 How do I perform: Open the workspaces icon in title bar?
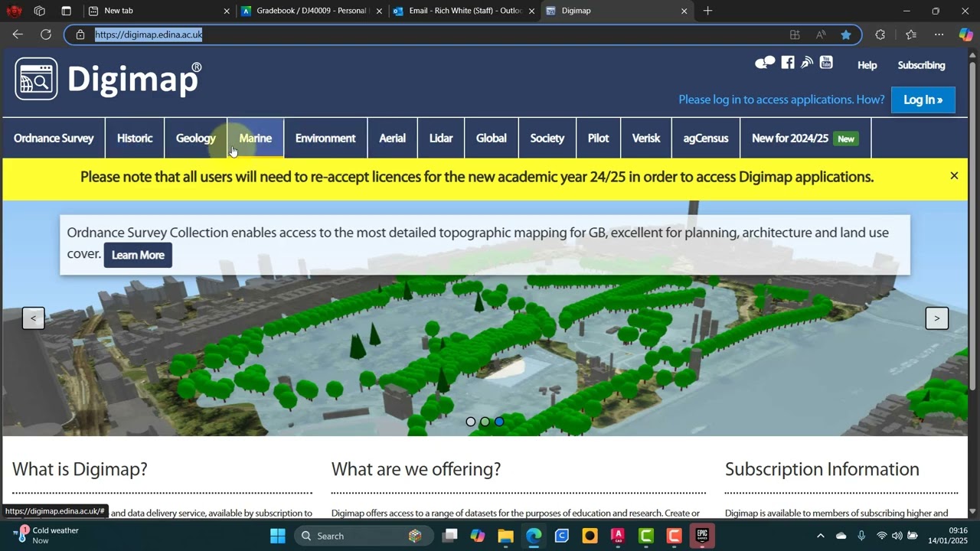pos(40,11)
